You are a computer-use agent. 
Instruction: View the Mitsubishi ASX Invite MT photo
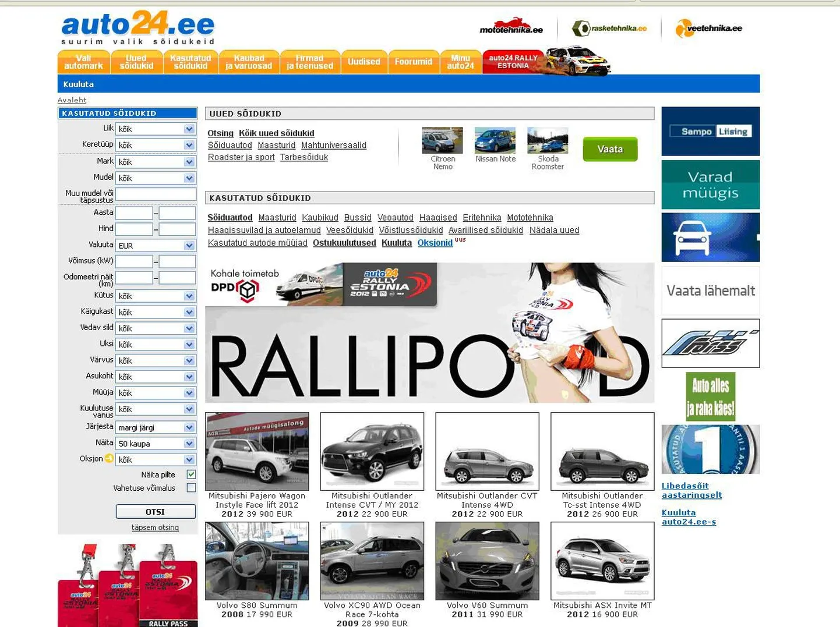coord(602,561)
